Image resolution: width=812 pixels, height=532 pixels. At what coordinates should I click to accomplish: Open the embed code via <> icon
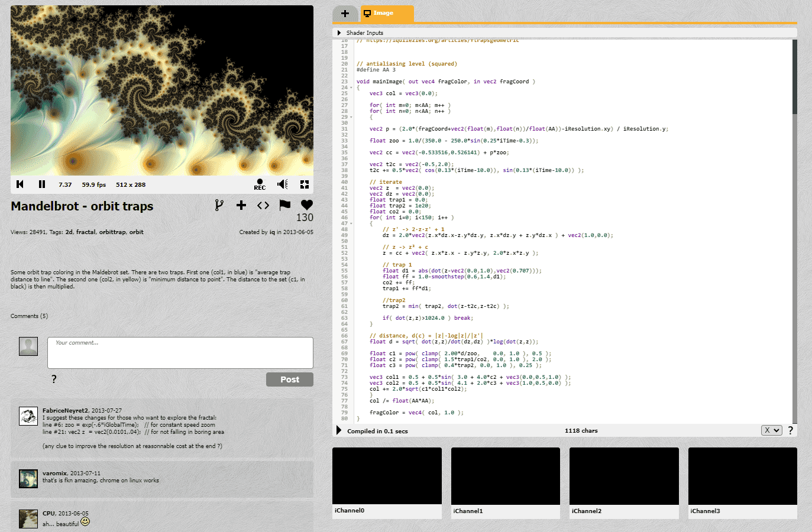click(263, 205)
